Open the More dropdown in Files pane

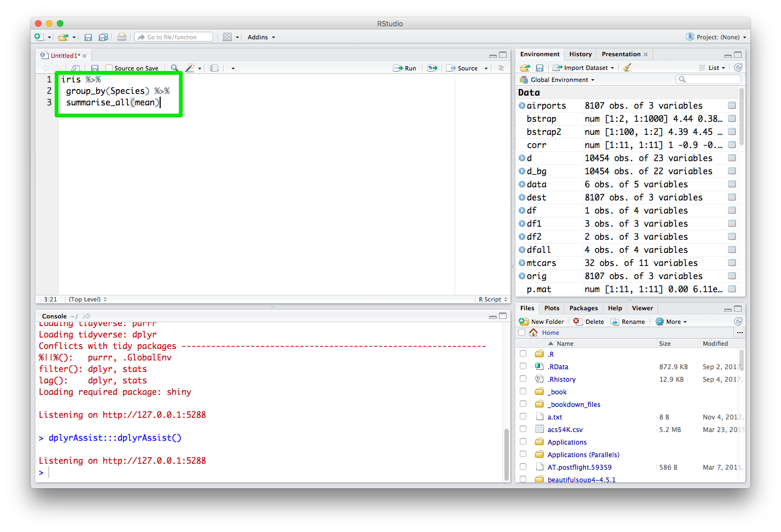pos(671,322)
